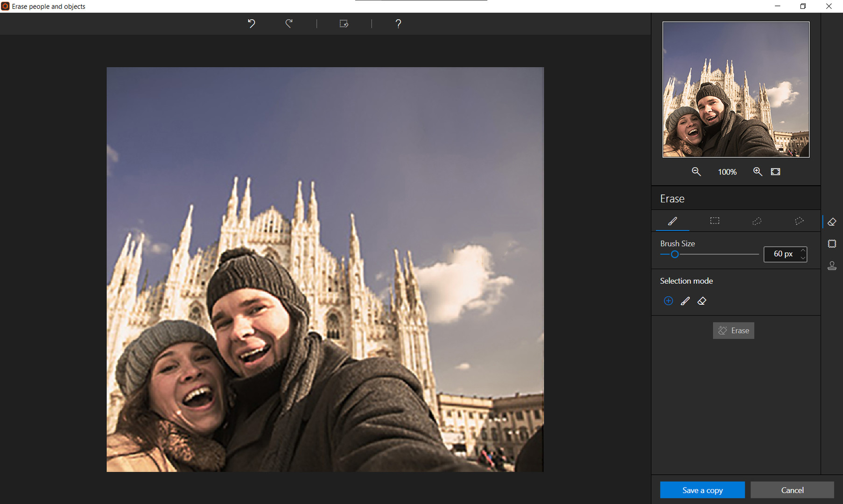This screenshot has height=504, width=843.
Task: Select the rectangular selection tool
Action: click(714, 221)
